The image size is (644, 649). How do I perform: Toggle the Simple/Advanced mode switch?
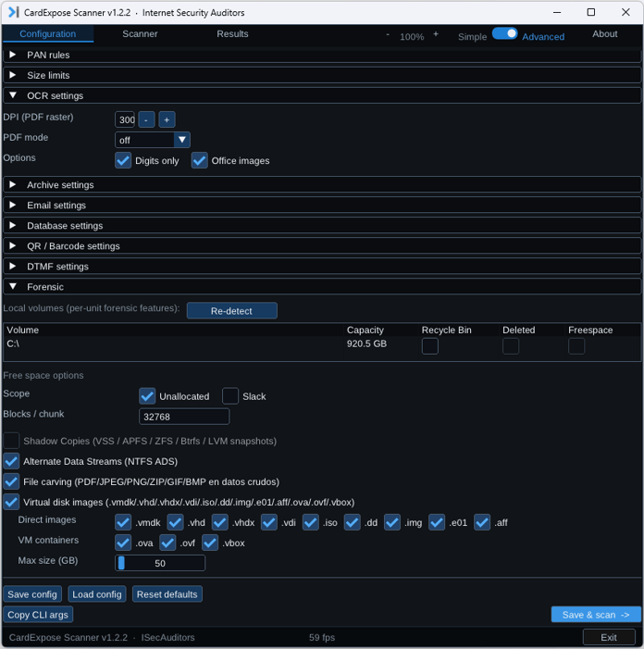point(504,34)
